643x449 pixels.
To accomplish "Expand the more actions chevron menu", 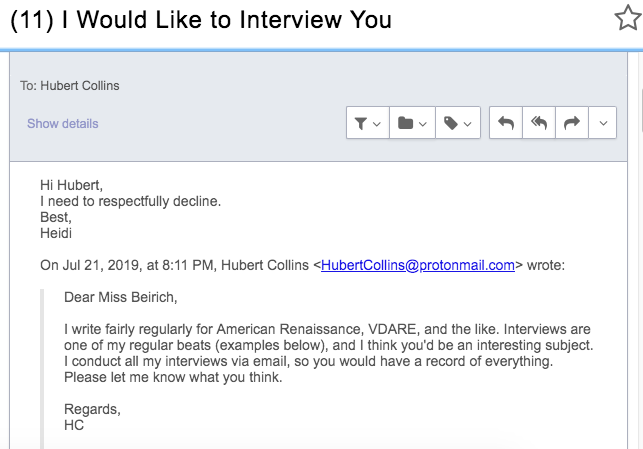I will click(602, 123).
